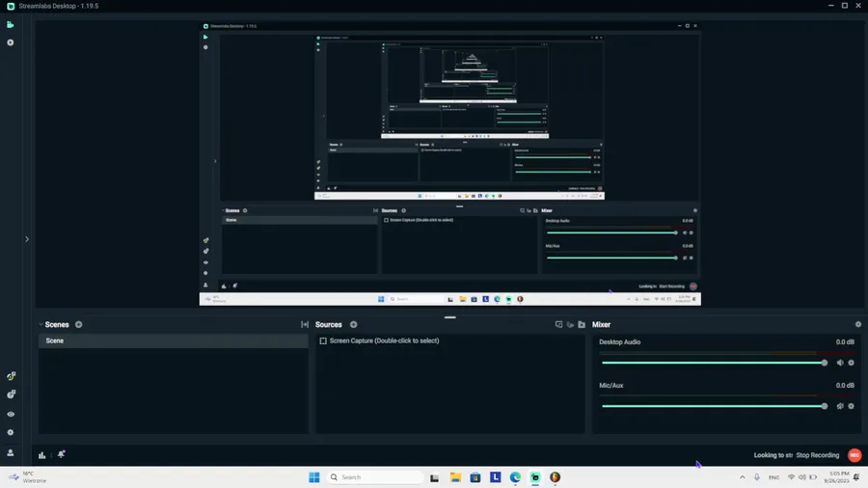
Task: Adjust the Desktop Audio volume slider
Action: tap(714, 363)
